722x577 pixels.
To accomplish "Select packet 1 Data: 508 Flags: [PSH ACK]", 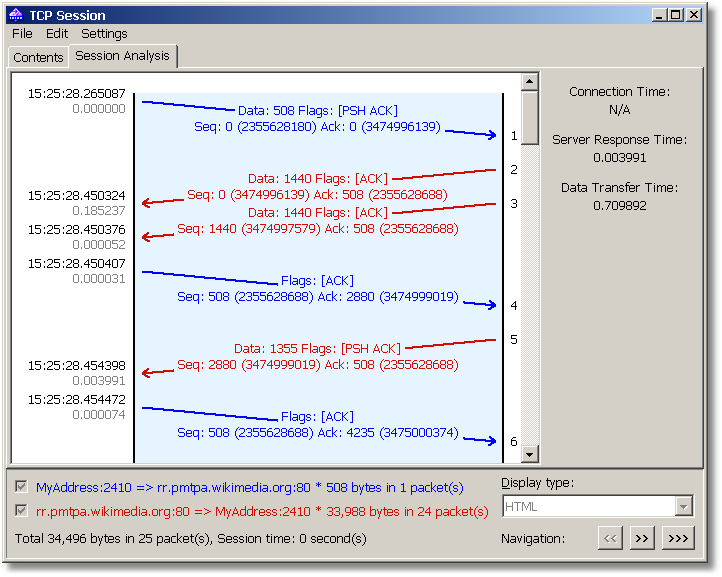I will (317, 111).
